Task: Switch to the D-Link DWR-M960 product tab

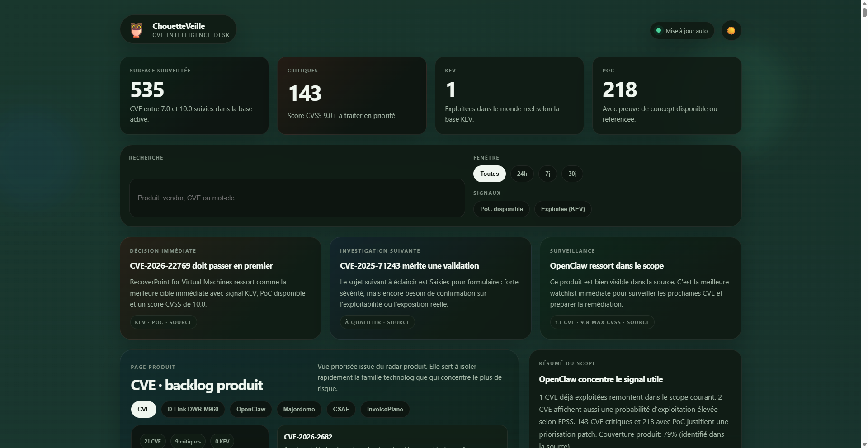Action: tap(193, 410)
